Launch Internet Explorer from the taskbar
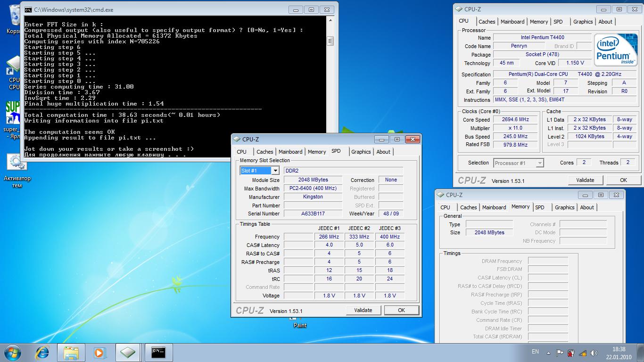The height and width of the screenshot is (362, 644). [42, 353]
